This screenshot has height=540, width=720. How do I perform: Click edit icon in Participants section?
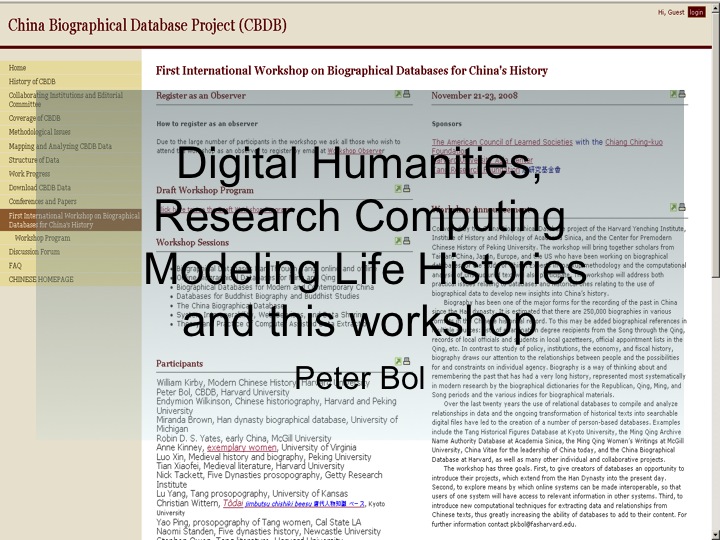[x=398, y=361]
